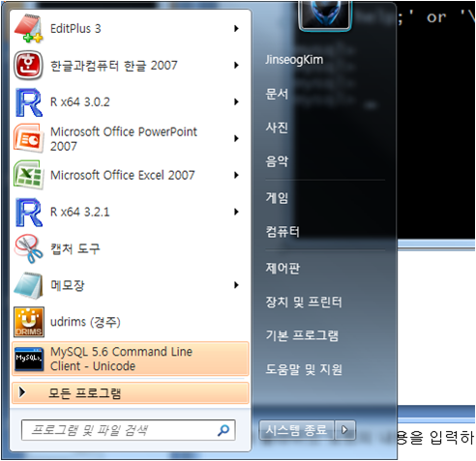Open 도움말 및 지원
The height and width of the screenshot is (461, 476).
(x=304, y=369)
